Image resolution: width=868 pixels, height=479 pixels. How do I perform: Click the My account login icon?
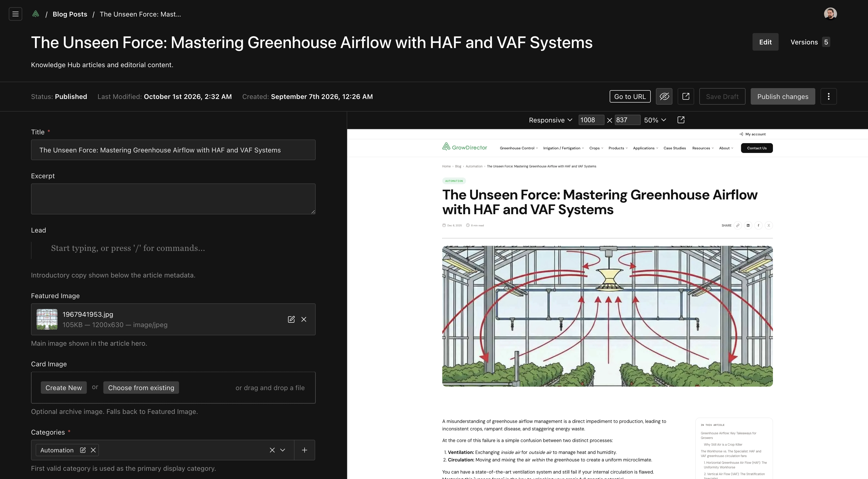click(x=741, y=134)
